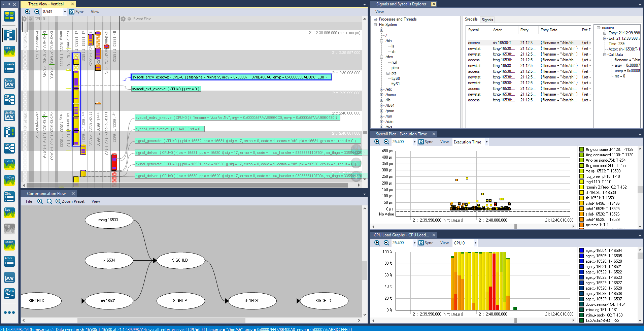This screenshot has width=644, height=331.
Task: Toggle Sync in the Trace View toolbar
Action: (77, 11)
